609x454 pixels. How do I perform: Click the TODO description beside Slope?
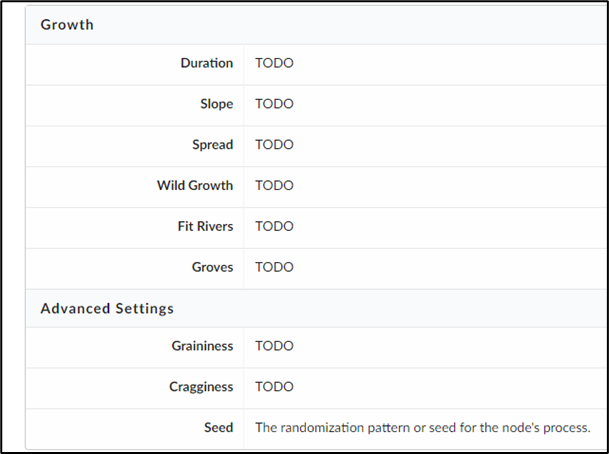(x=274, y=104)
